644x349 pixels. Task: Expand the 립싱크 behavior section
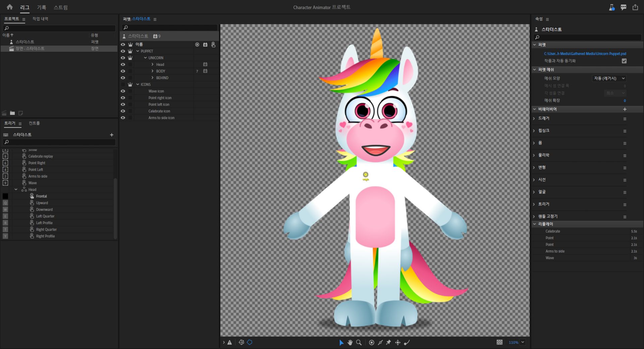tap(534, 131)
